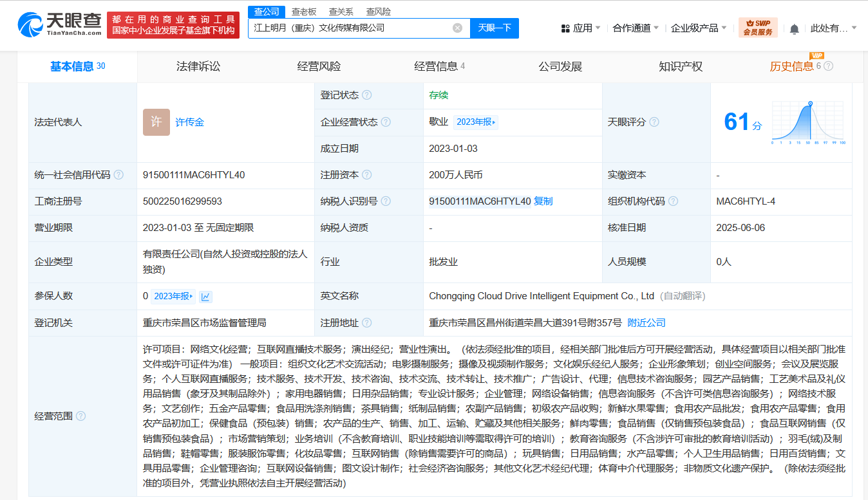
Task: Click the 许 legal representative avatar
Action: point(156,122)
